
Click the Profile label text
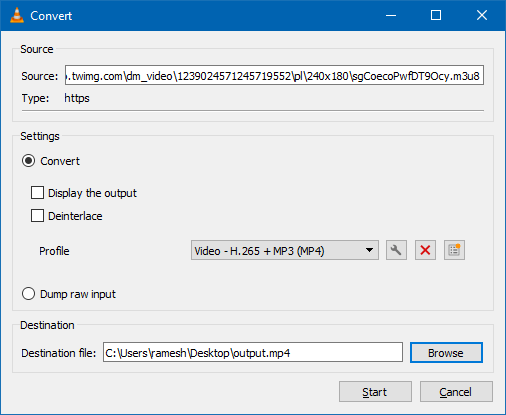(x=54, y=251)
